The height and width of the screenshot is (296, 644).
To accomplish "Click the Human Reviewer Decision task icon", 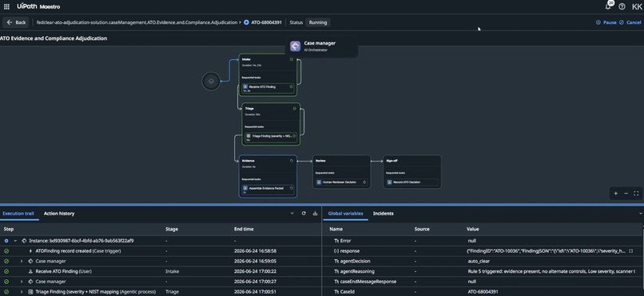I will pyautogui.click(x=319, y=182).
